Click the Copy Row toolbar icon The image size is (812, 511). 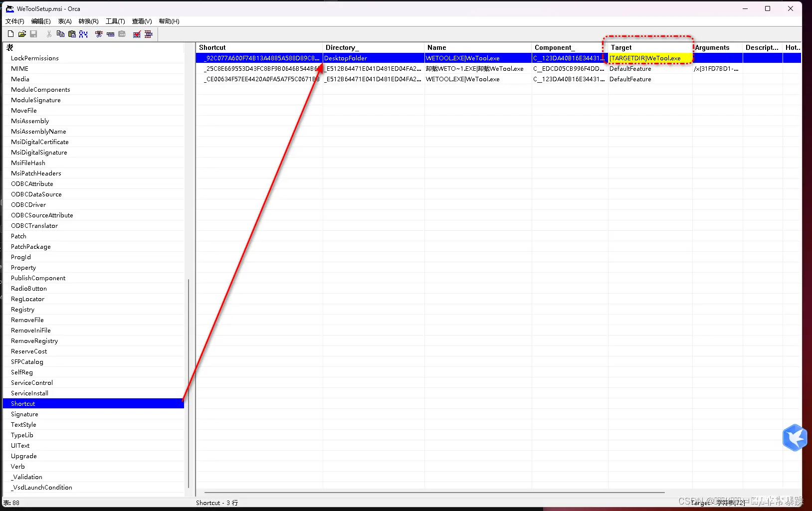[x=110, y=34]
